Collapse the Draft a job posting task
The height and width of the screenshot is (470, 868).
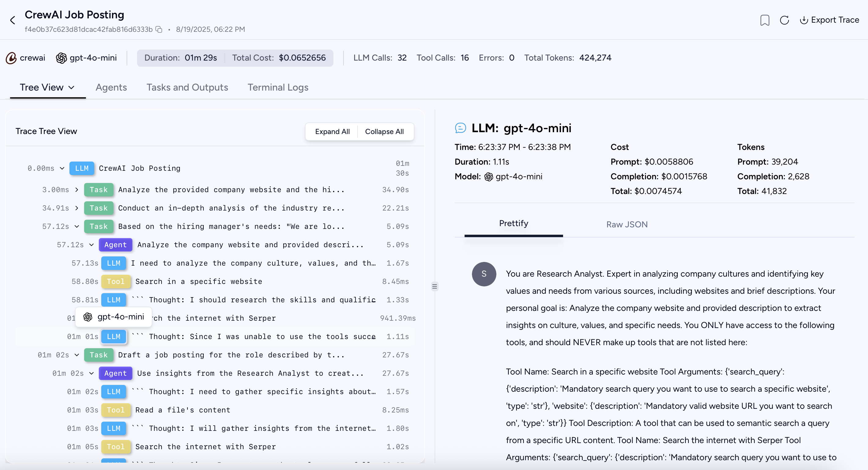tap(77, 355)
